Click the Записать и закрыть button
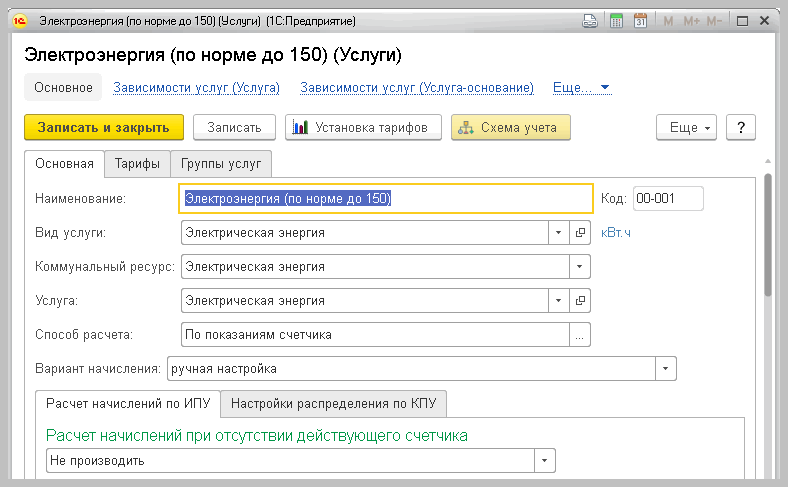 point(104,128)
